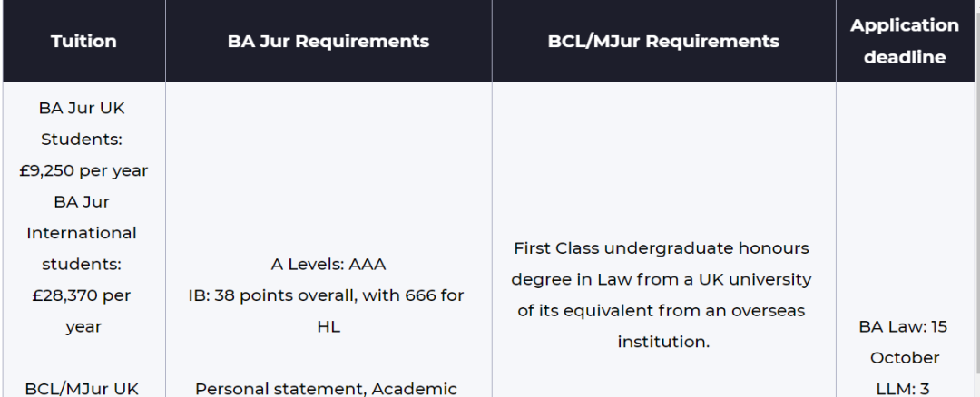Select the BA Jur Requirements header
Image resolution: width=980 pixels, height=397 pixels.
pos(328,41)
